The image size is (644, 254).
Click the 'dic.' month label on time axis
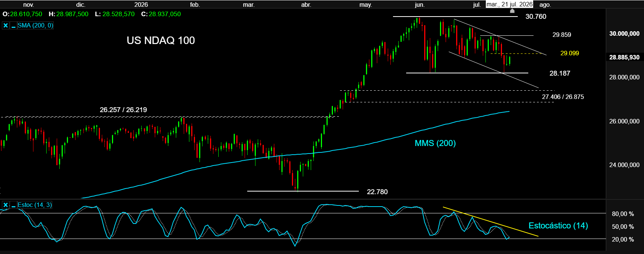pyautogui.click(x=81, y=5)
